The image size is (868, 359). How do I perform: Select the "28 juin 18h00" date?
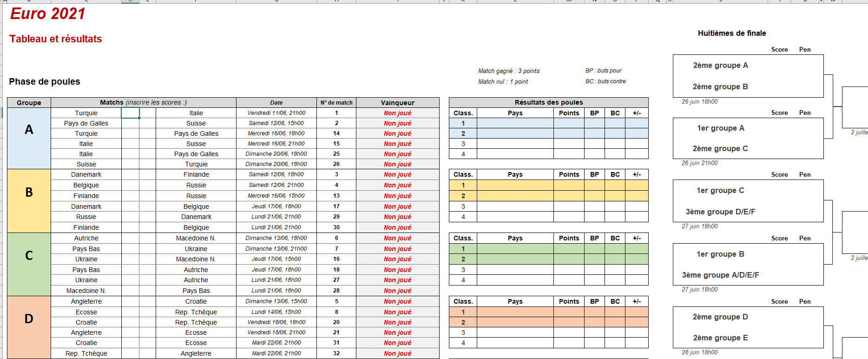click(x=699, y=352)
